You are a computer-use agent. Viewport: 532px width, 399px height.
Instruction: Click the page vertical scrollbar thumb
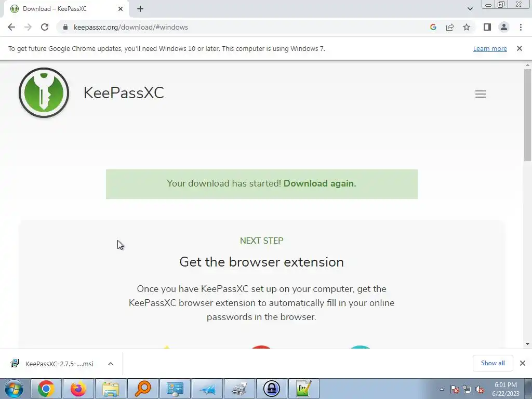coord(527,115)
